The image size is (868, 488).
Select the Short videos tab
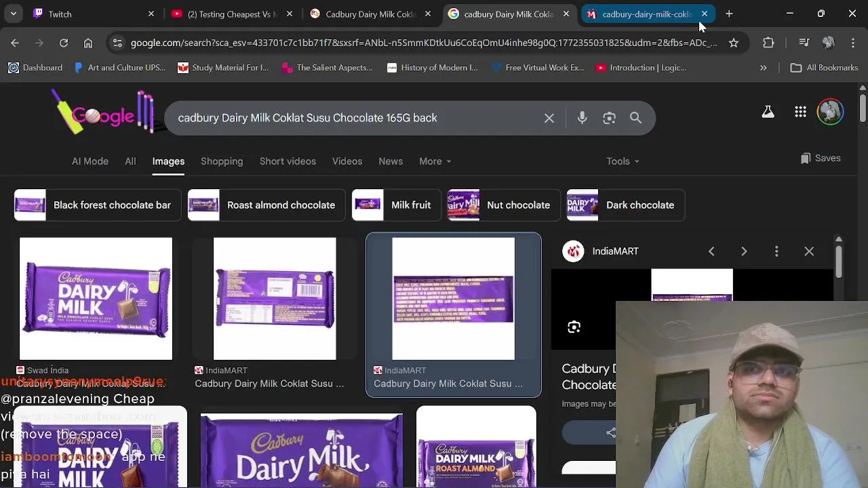288,161
